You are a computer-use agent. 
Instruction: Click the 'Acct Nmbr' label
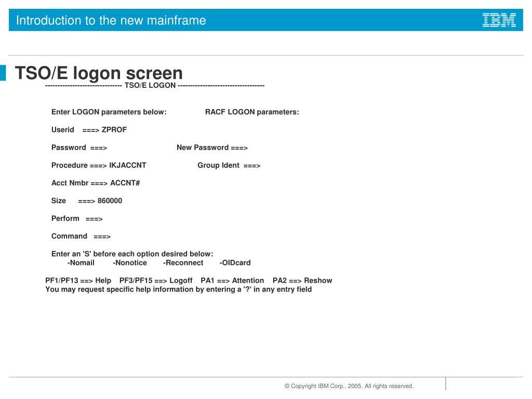pos(70,183)
